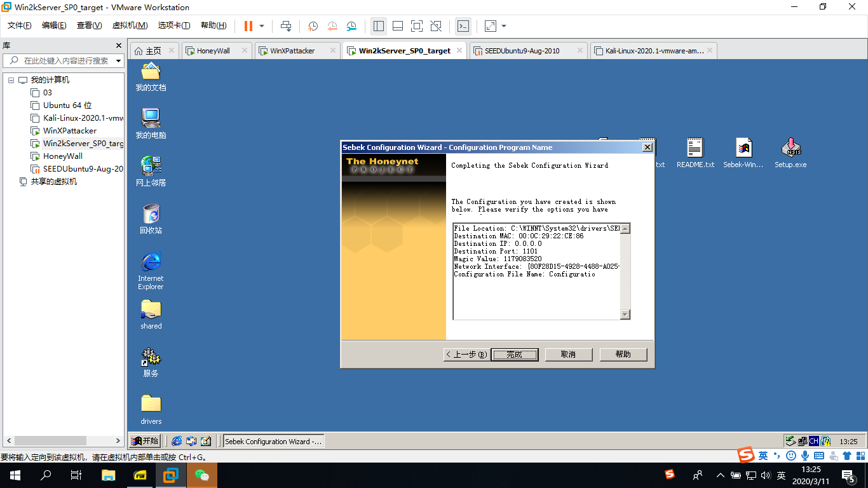This screenshot has width=868, height=488.
Task: Open the library search filter dropdown
Action: click(x=119, y=61)
